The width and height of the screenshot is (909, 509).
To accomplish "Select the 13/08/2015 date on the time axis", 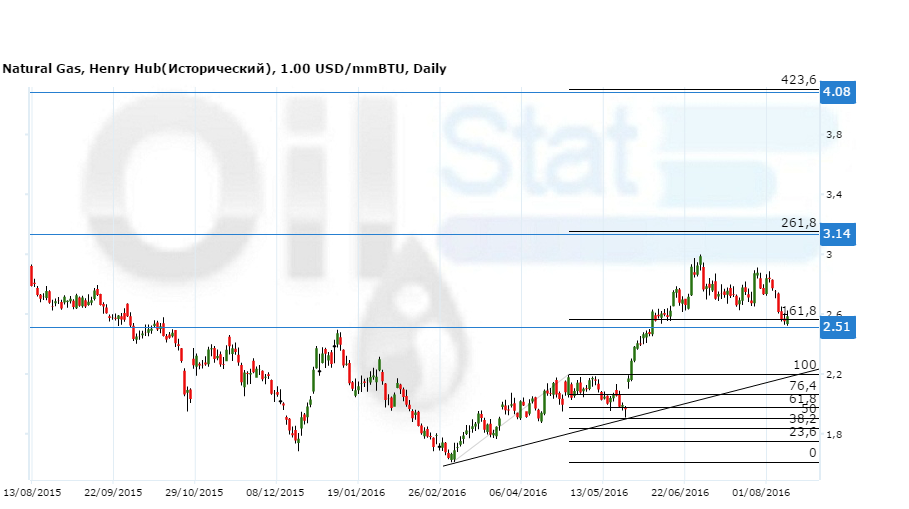I will pos(32,493).
